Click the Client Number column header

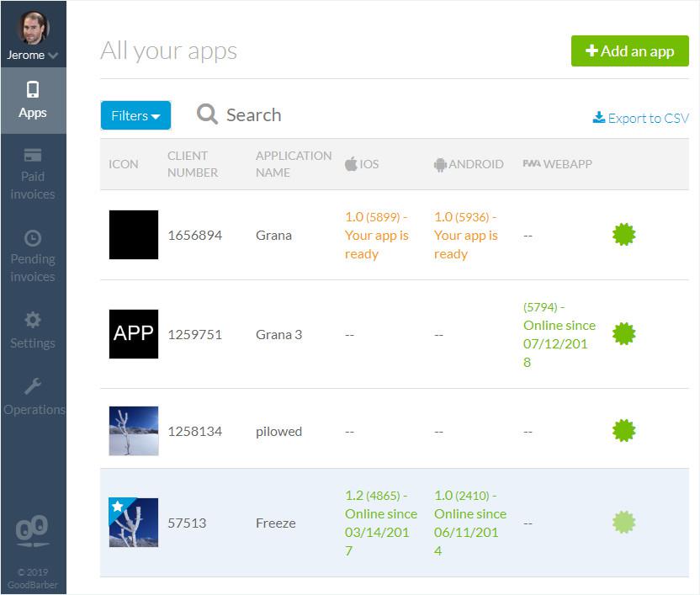193,164
